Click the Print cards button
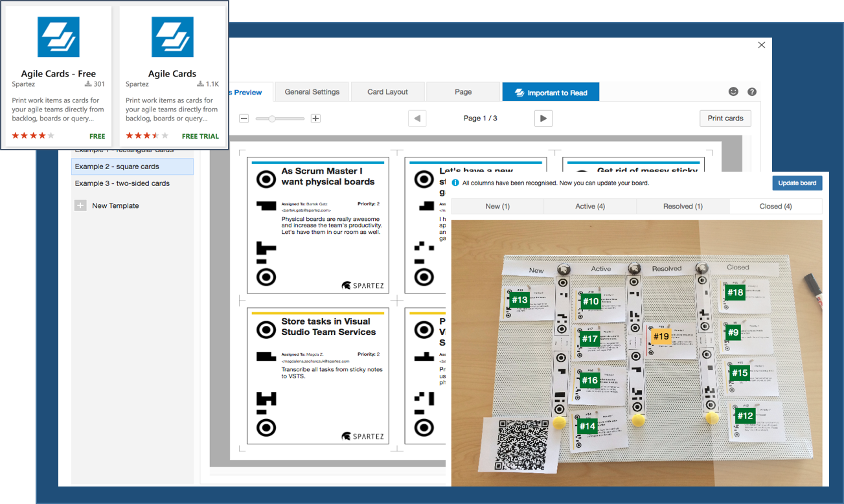 pyautogui.click(x=725, y=119)
